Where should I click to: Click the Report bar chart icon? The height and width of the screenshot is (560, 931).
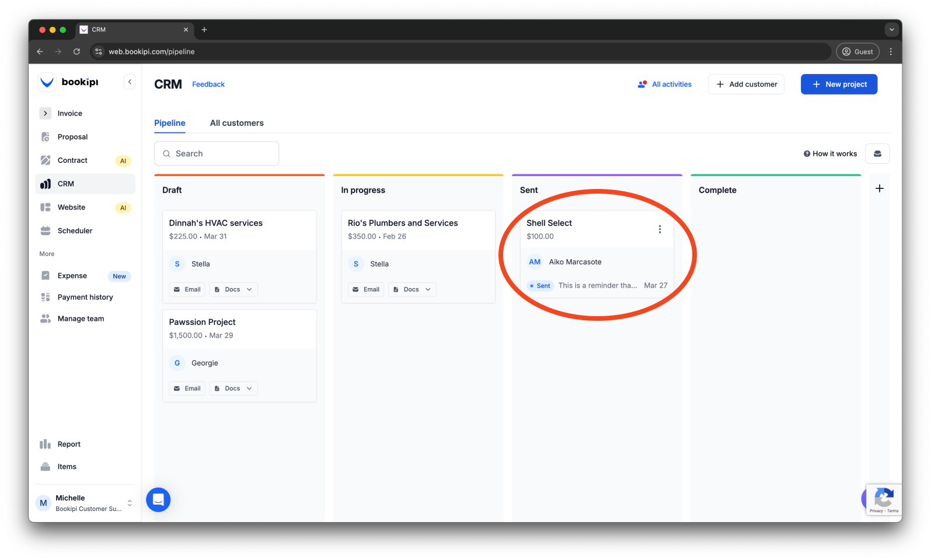click(46, 444)
